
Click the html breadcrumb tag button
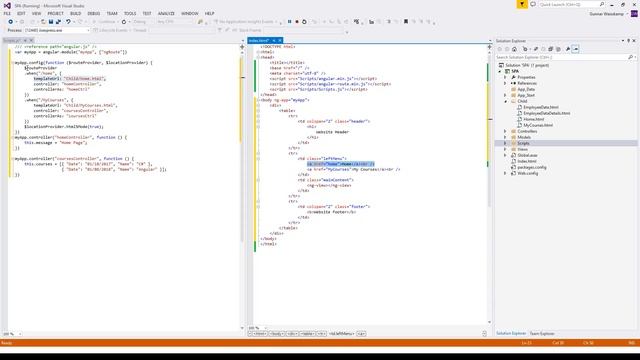pyautogui.click(x=260, y=334)
